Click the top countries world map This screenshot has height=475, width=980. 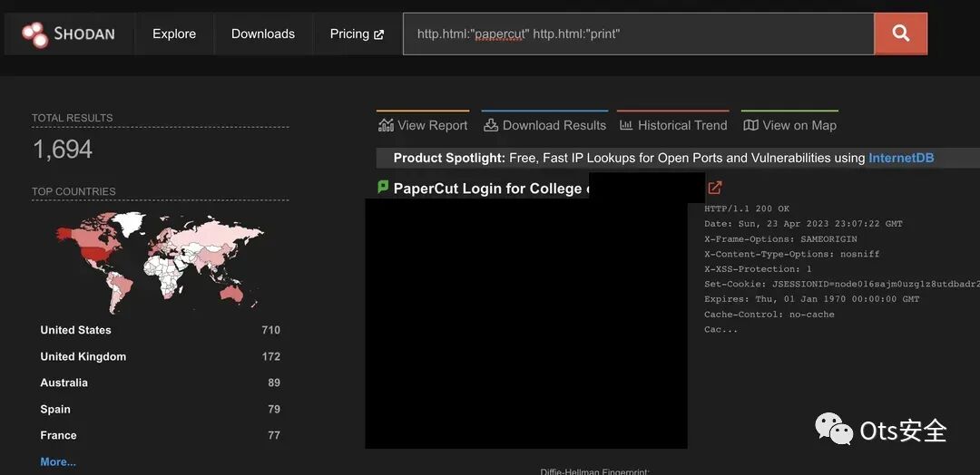pos(160,263)
